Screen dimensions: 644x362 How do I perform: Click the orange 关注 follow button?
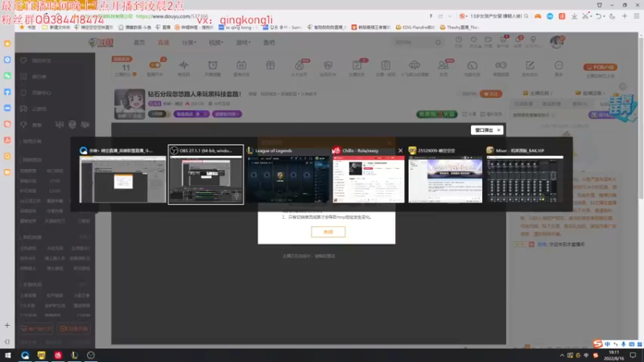click(x=491, y=94)
